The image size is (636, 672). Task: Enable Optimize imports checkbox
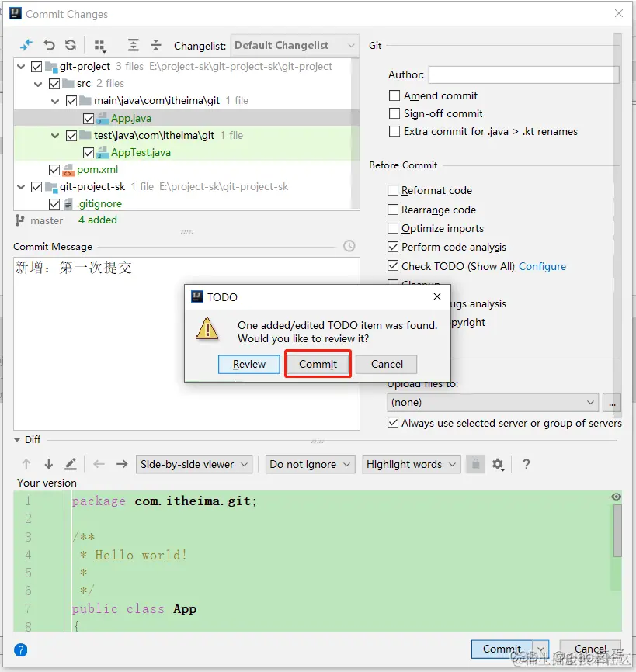click(x=393, y=228)
